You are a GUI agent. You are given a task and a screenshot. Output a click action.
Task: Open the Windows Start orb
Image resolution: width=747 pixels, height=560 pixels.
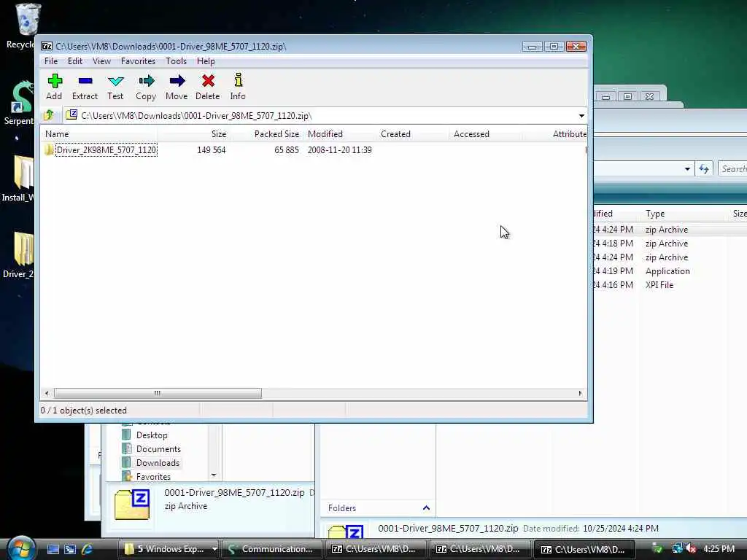[20, 548]
